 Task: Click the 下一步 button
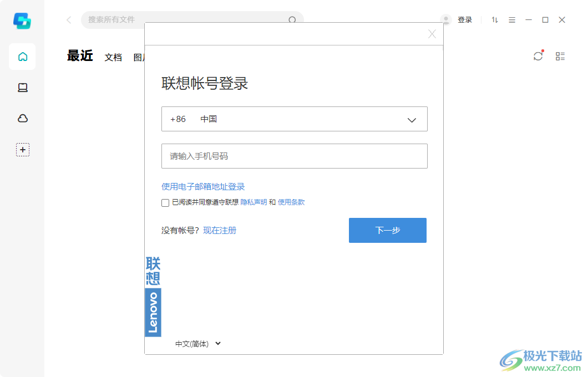click(387, 230)
